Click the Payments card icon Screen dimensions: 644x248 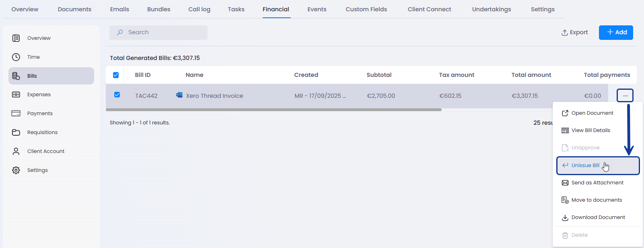[x=16, y=114]
